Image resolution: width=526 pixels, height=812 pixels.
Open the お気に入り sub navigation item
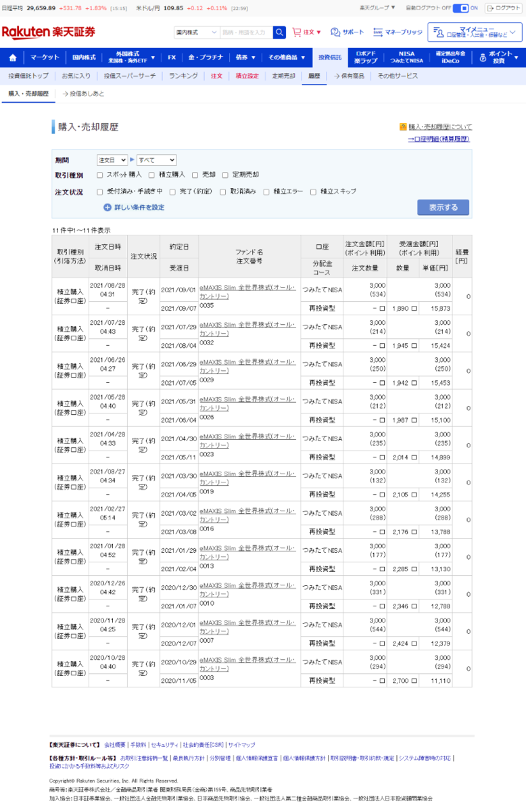(76, 76)
